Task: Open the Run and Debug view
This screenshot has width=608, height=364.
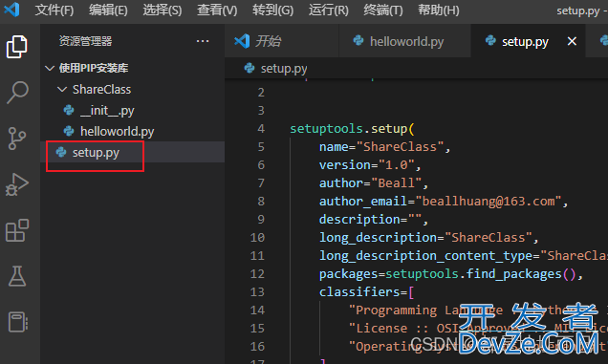Action: tap(17, 184)
